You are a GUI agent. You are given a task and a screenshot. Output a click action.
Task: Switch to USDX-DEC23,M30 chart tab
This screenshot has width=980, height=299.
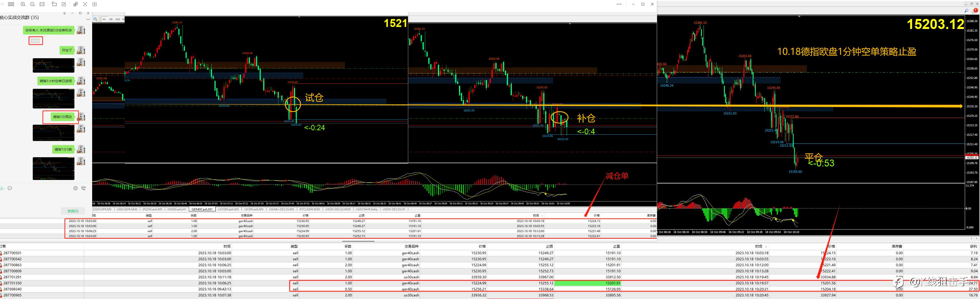tap(338, 209)
